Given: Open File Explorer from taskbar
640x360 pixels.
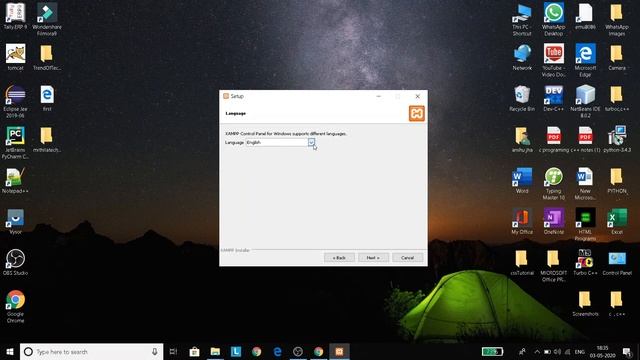Looking at the screenshot, I should pyautogui.click(x=215, y=351).
